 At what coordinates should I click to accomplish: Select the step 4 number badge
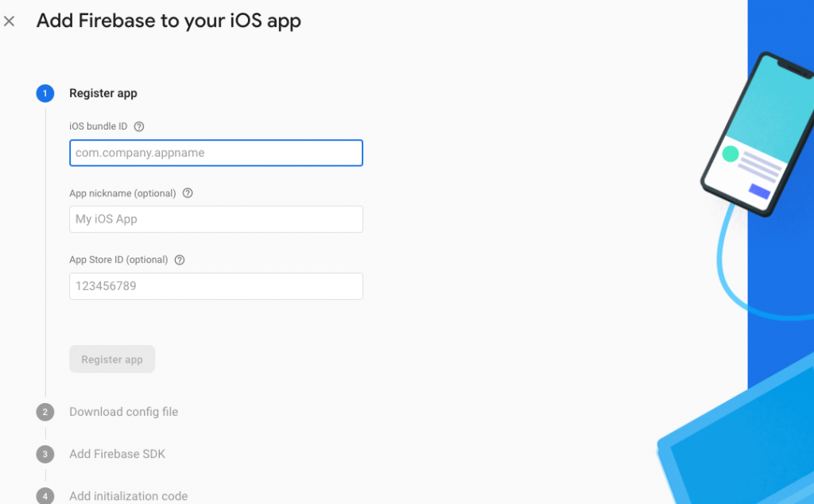[x=45, y=496]
